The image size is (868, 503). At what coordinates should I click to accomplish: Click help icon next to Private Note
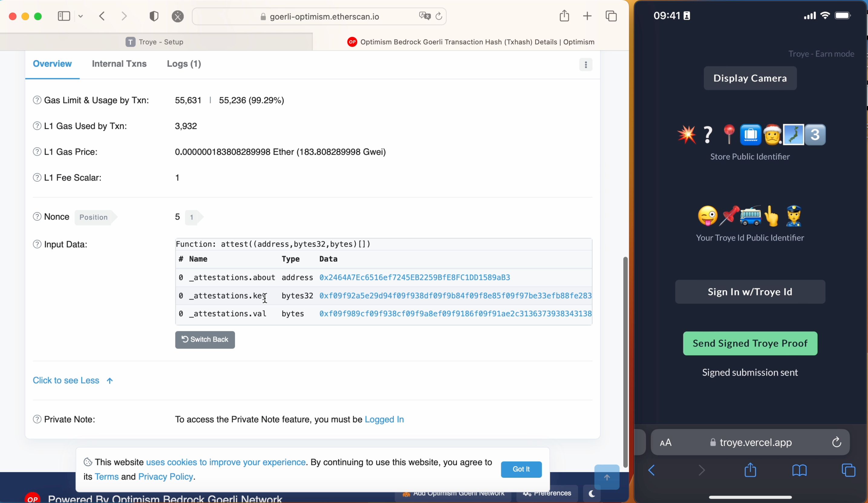coord(37,419)
